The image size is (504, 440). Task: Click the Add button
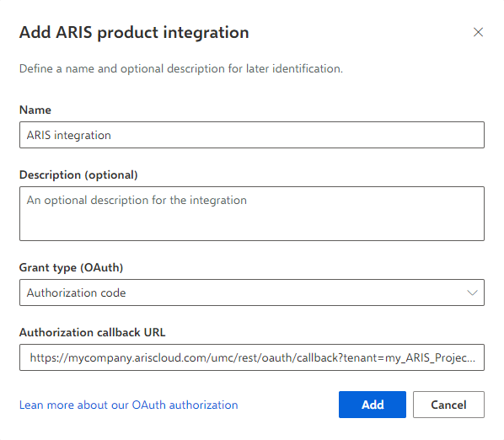[x=373, y=405]
